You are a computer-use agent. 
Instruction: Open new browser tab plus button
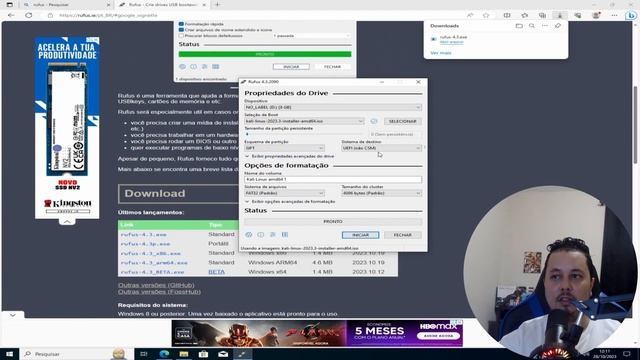click(x=217, y=4)
